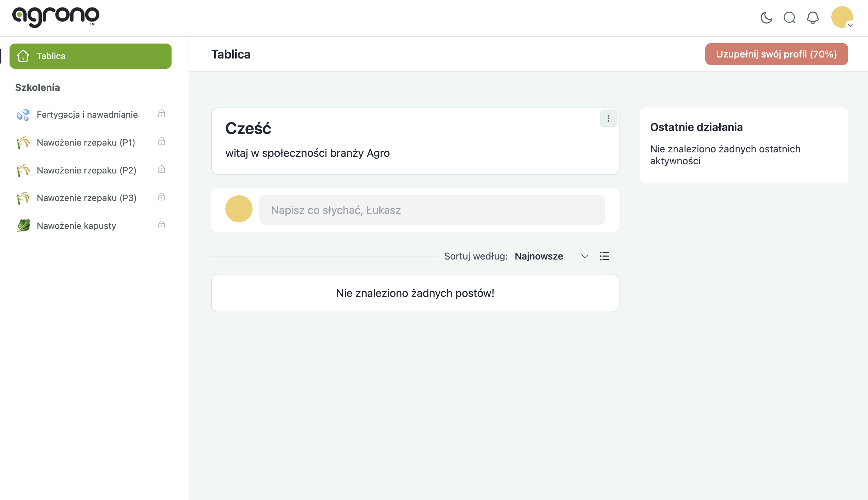Image resolution: width=868 pixels, height=500 pixels.
Task: Open Fertygacja i nawadnianie training
Action: click(x=87, y=114)
